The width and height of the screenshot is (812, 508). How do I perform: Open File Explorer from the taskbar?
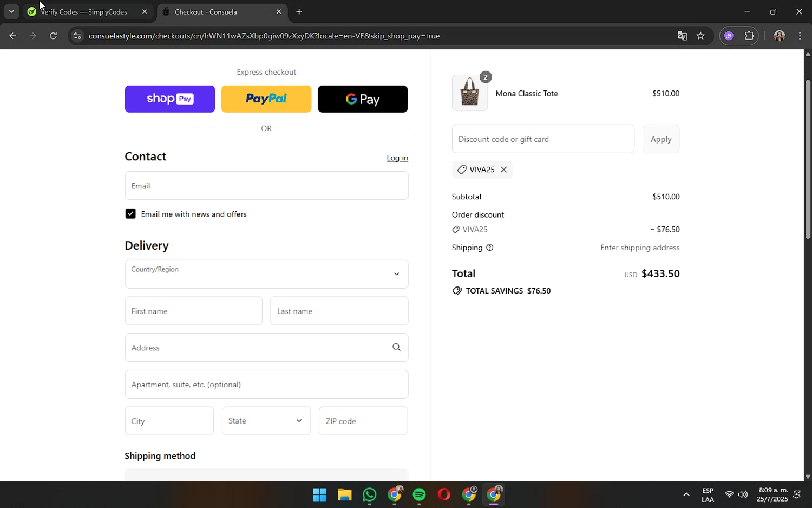(x=344, y=494)
